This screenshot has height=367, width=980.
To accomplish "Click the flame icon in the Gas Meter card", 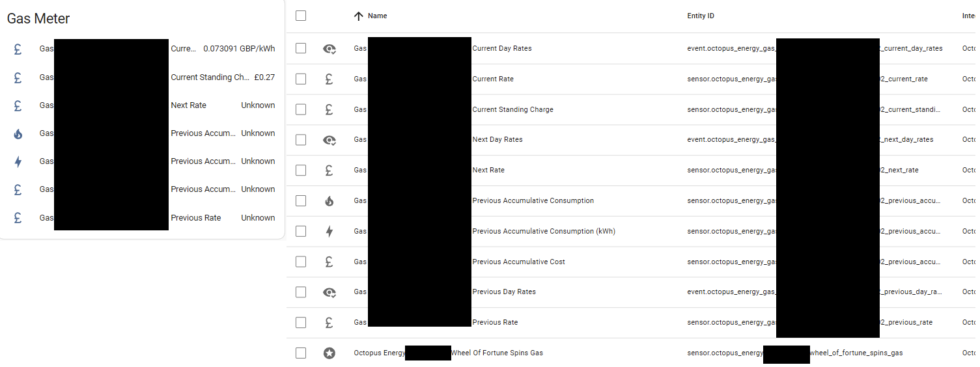I will coord(18,133).
